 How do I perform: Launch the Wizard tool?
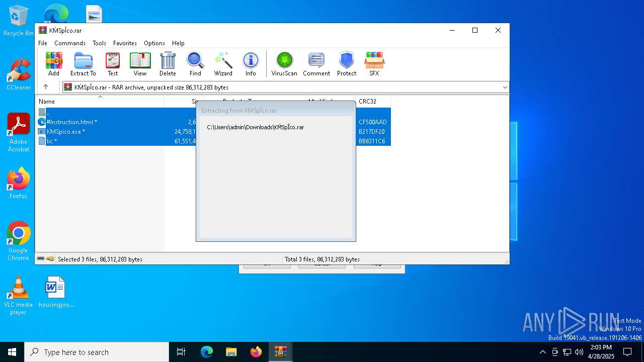[223, 64]
